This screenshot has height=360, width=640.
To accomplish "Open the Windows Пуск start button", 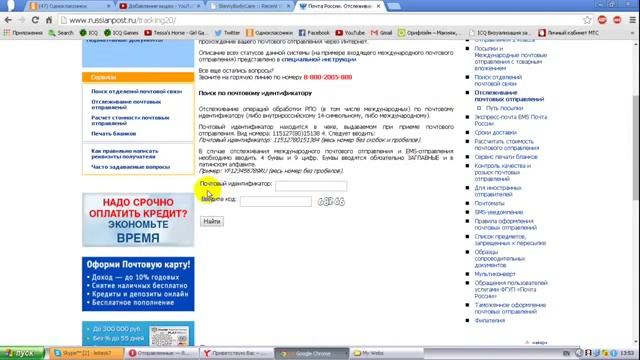I will 22,353.
